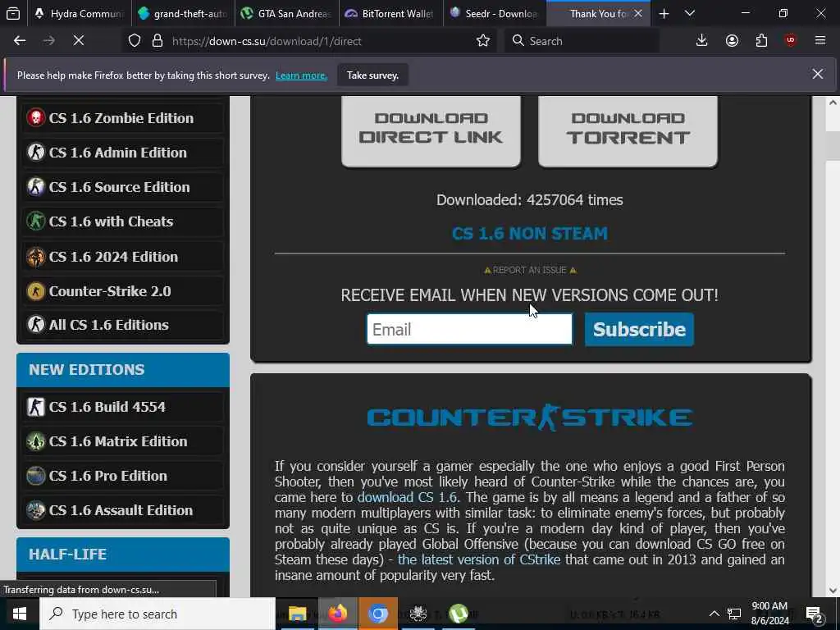Viewport: 840px width, 630px height.
Task: Click the green CS 1.6 with Cheats icon
Action: pyautogui.click(x=36, y=221)
